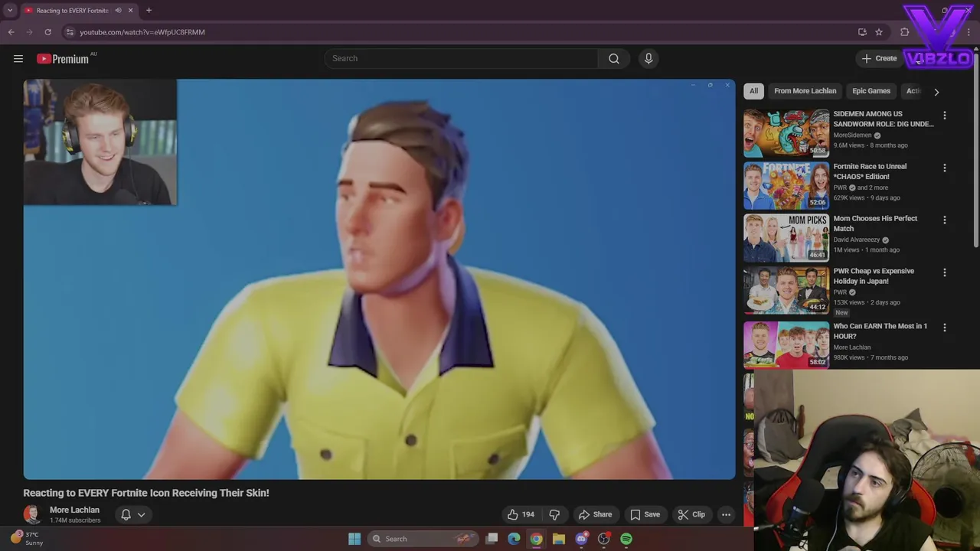Open more actions ellipsis below video

[726, 514]
